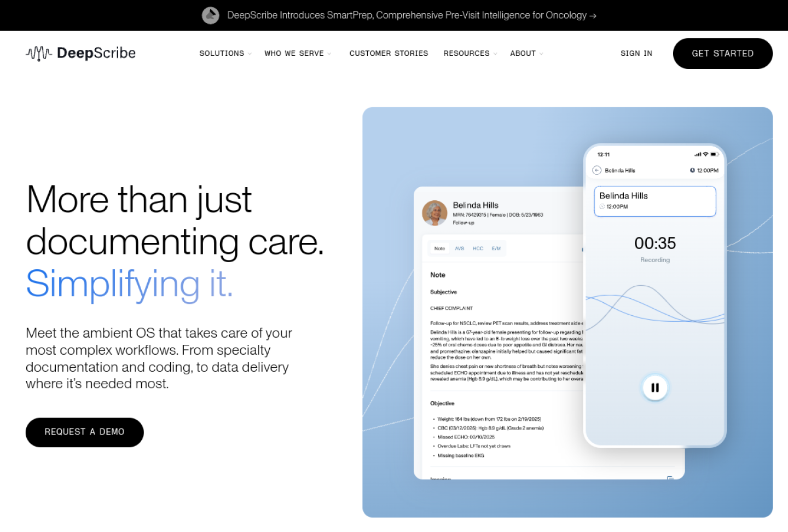Screen dimensions: 788x532
Task: Click the Sign In link
Action: pyautogui.click(x=636, y=53)
